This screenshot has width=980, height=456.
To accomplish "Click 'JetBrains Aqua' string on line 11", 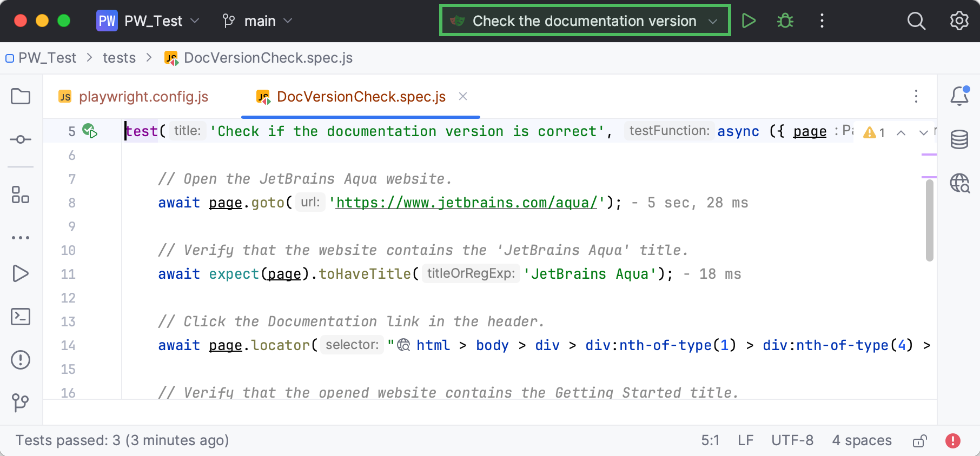I will pos(590,274).
